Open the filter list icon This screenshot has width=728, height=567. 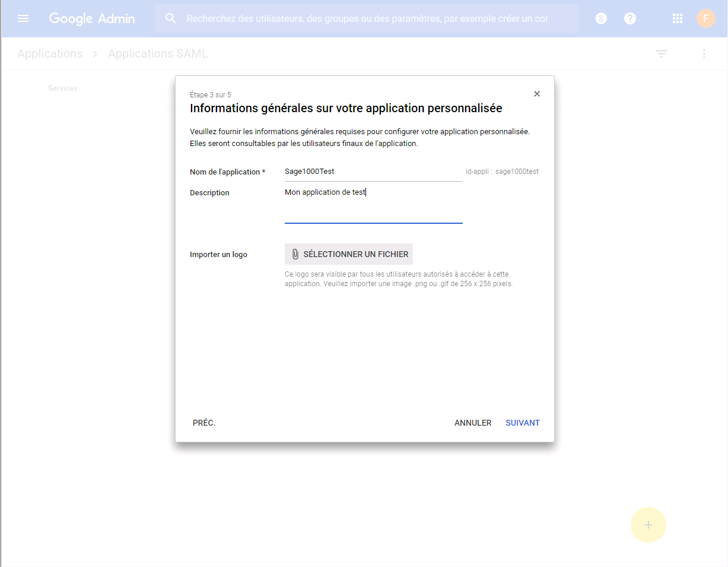click(662, 54)
